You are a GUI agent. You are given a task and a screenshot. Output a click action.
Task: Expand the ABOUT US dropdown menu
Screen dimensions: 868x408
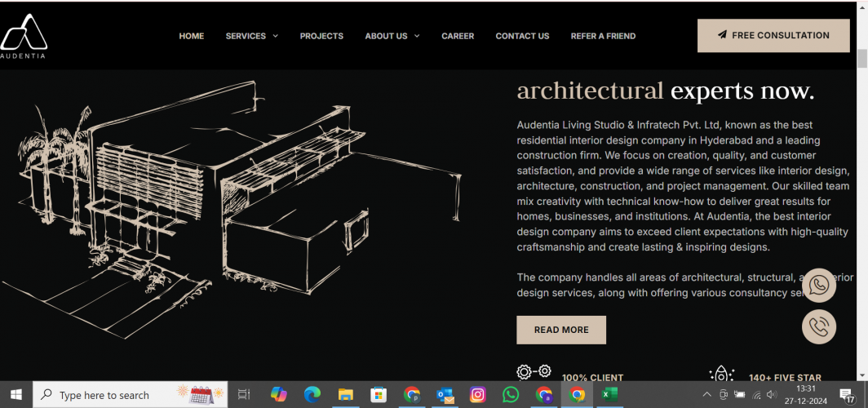392,36
